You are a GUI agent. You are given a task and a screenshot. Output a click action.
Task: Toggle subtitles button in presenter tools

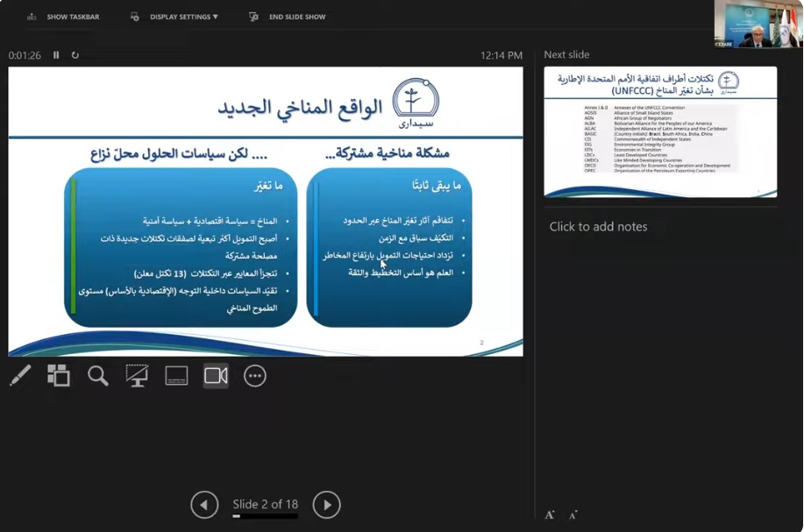tap(176, 376)
